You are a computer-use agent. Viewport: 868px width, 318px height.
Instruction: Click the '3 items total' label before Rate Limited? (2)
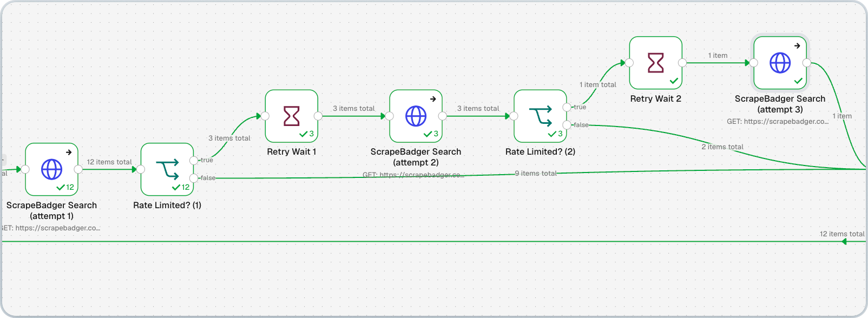(478, 108)
